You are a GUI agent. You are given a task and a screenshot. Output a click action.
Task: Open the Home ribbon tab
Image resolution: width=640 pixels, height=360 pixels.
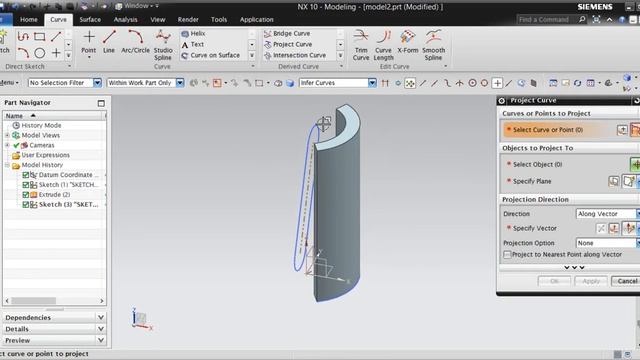click(29, 19)
